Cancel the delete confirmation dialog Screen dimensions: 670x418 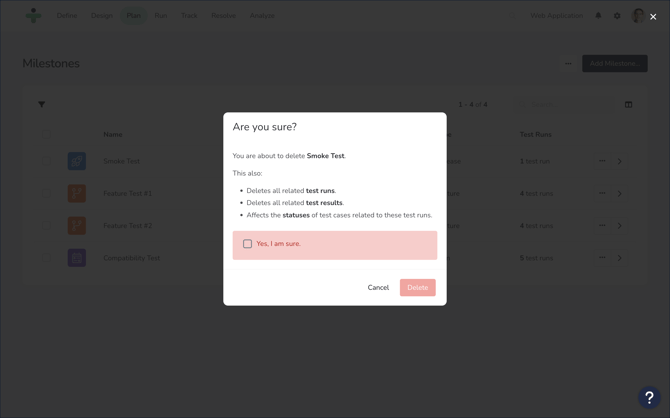click(378, 288)
